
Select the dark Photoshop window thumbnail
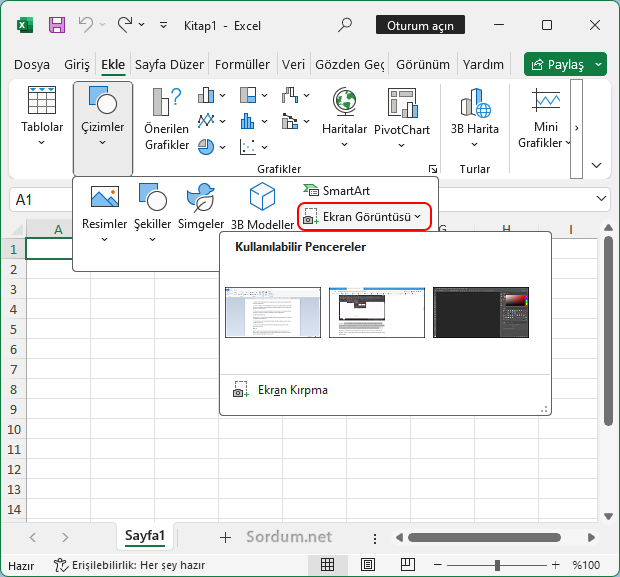481,312
